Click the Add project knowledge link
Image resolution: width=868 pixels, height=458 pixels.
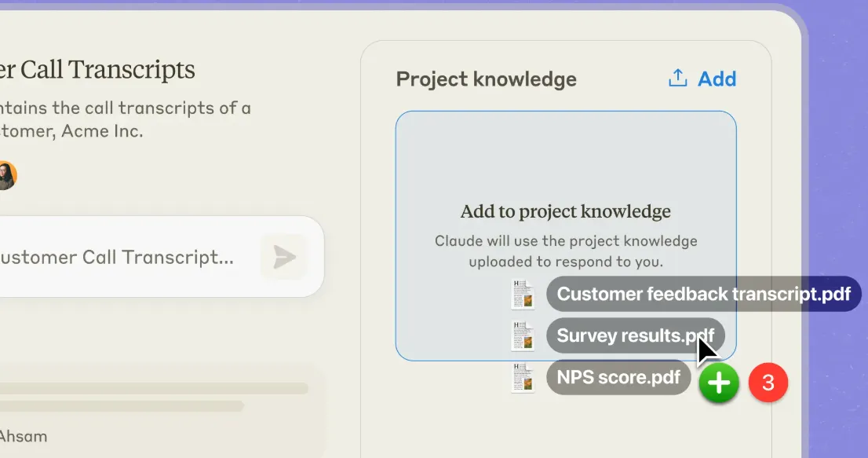[x=717, y=79]
